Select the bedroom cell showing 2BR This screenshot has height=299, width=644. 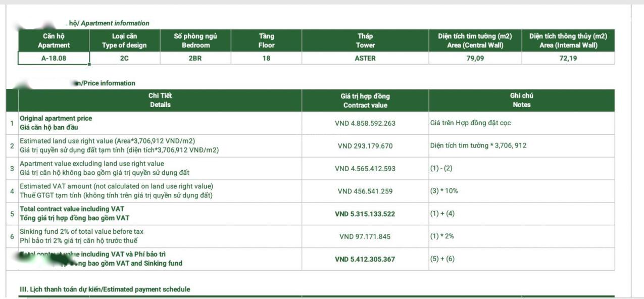pos(195,58)
